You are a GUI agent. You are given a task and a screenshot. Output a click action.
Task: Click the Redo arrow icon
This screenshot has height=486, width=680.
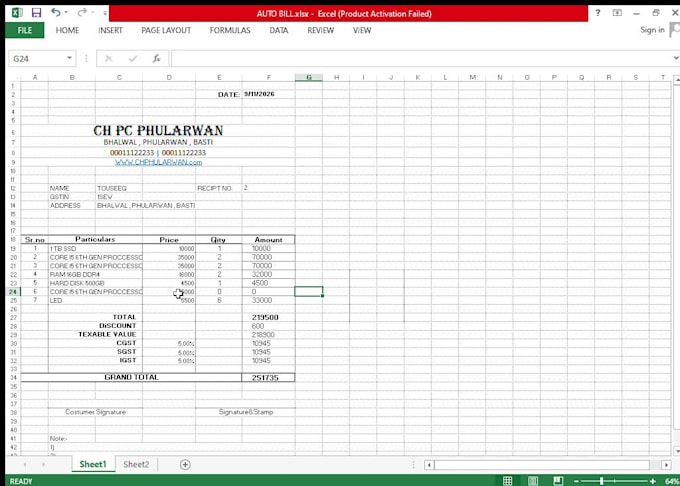[82, 12]
